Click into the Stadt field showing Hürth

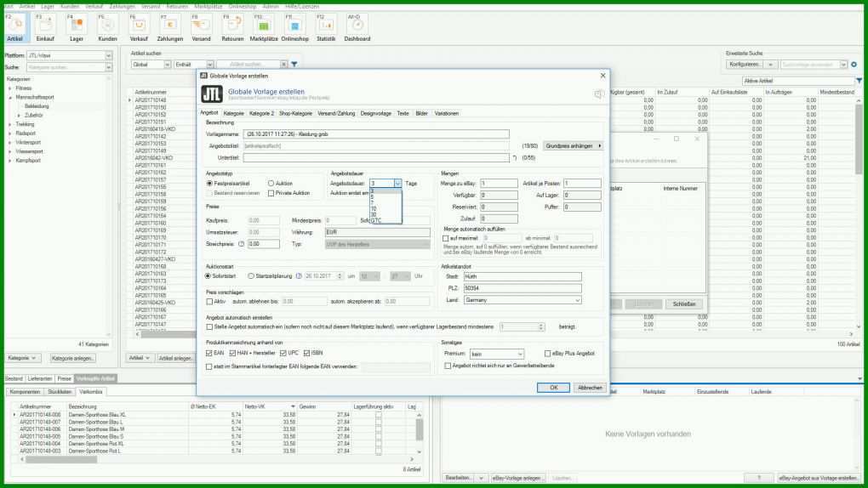pyautogui.click(x=522, y=276)
